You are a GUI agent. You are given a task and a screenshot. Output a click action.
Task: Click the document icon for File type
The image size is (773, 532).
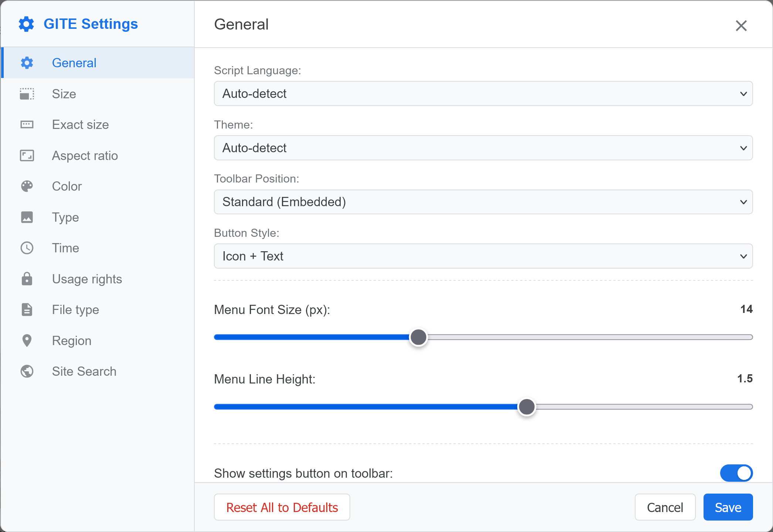point(27,310)
